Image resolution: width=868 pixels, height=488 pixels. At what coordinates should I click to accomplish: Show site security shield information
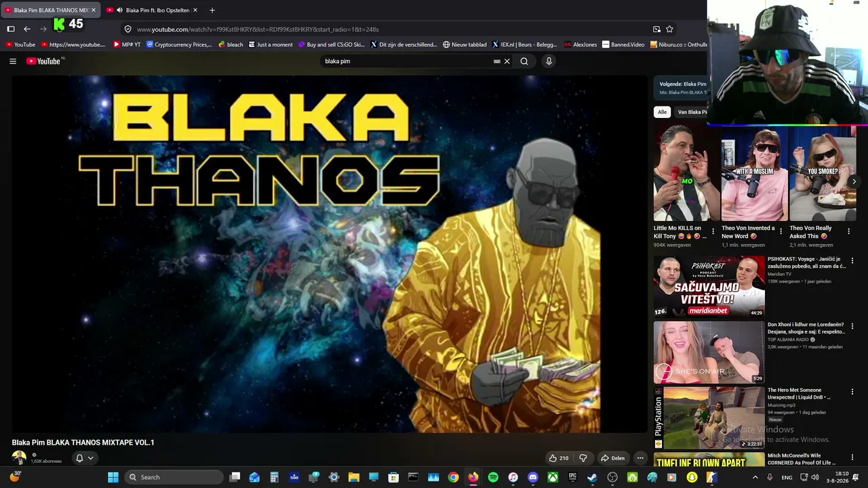[x=127, y=29]
